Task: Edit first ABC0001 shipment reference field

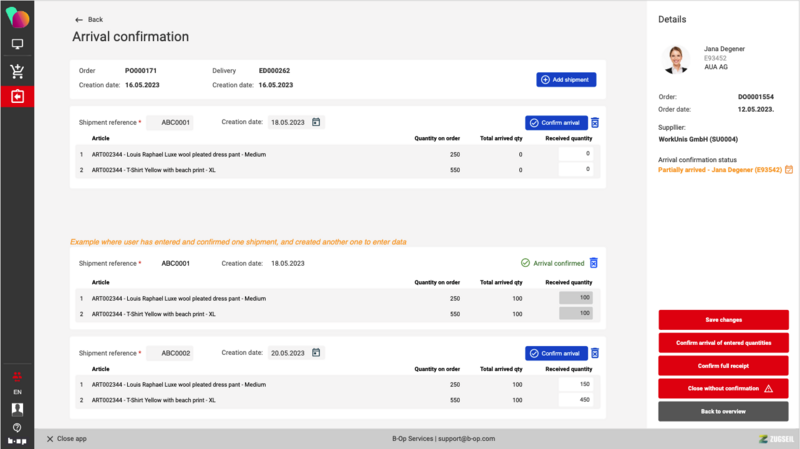Action: (169, 122)
